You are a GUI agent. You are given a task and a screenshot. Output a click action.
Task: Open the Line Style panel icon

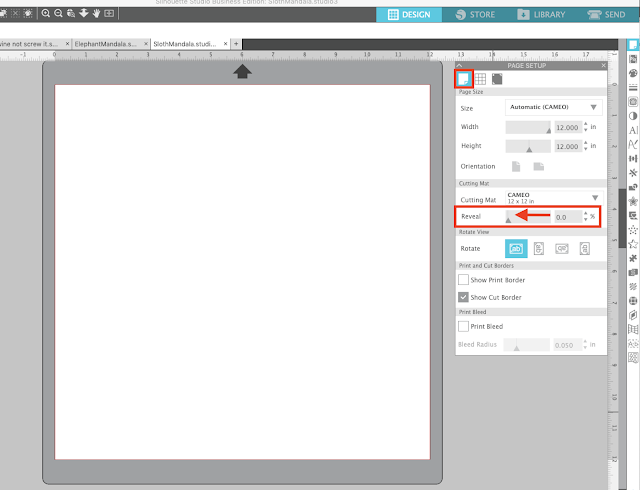[x=633, y=87]
